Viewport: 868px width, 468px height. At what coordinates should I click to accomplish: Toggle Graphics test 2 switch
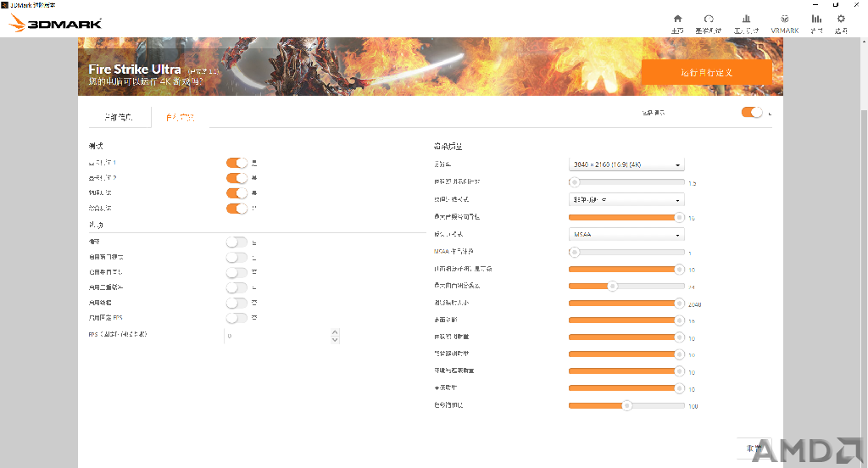point(237,178)
